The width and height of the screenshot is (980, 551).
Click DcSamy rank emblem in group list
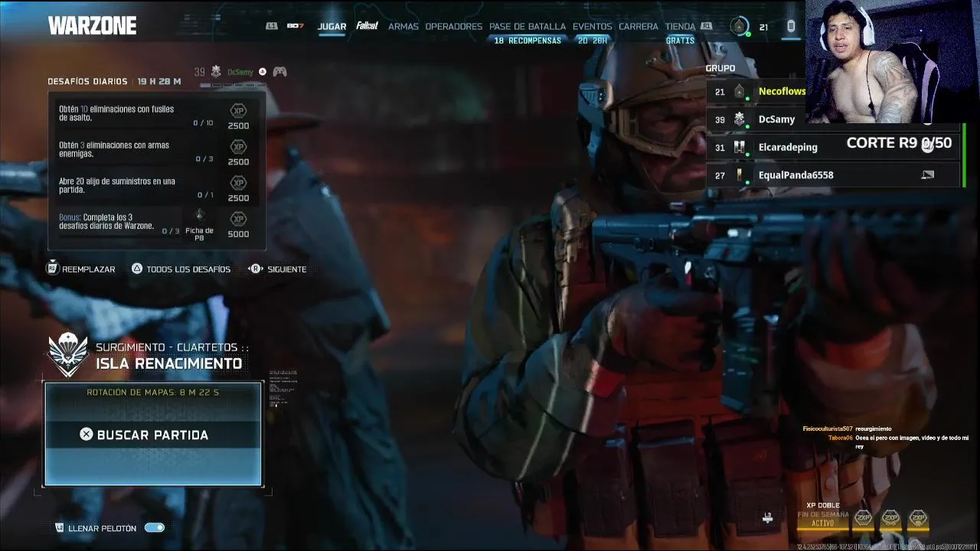click(x=739, y=119)
